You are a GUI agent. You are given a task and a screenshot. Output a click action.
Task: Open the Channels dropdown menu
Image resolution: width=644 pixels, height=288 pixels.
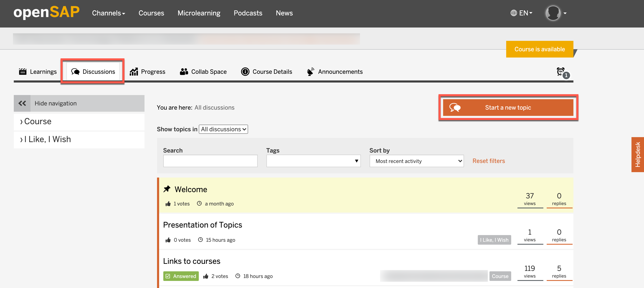[108, 13]
